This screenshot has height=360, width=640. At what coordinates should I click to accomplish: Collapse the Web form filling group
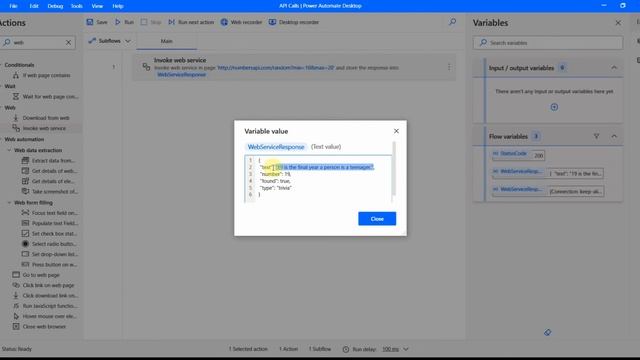9,202
